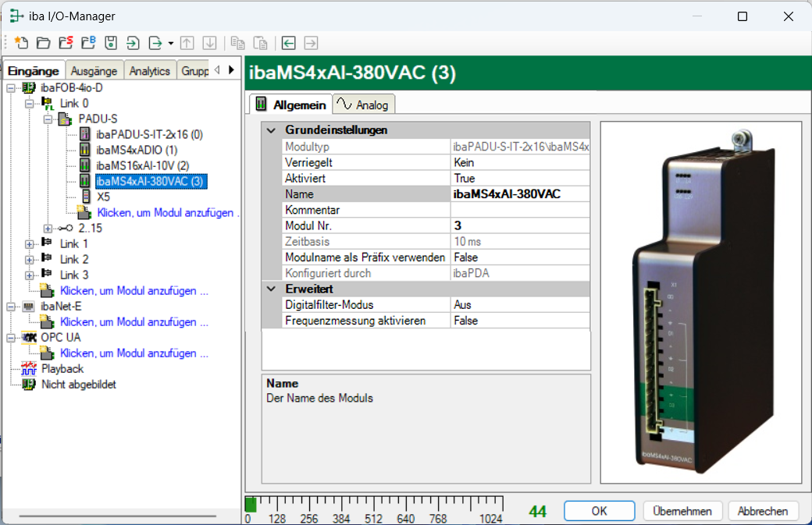Click the folder icon with red S

66,43
